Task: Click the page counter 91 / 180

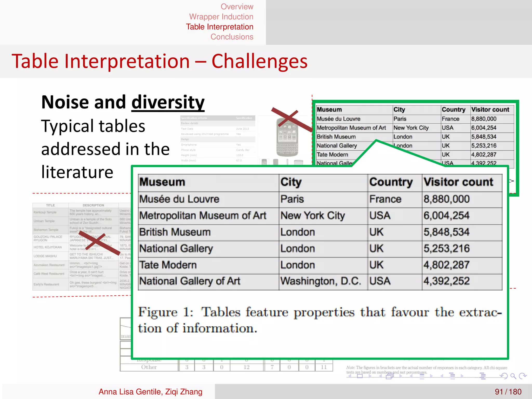Action: pyautogui.click(x=508, y=392)
